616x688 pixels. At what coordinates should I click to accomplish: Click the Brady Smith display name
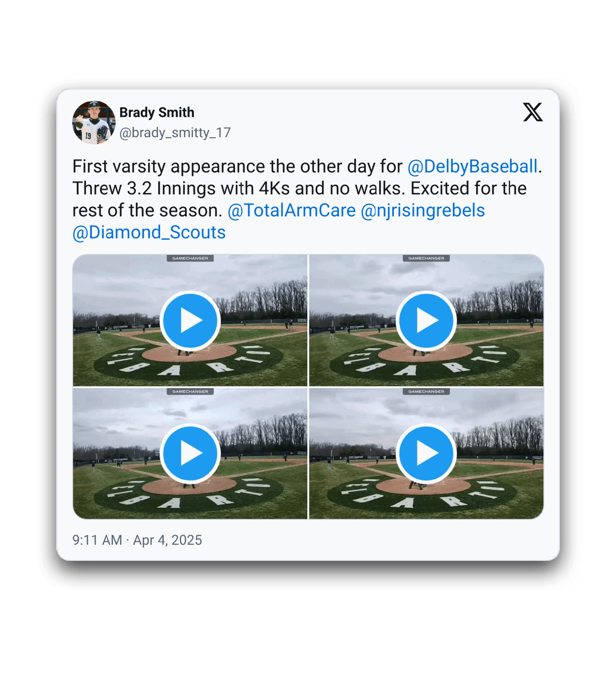(x=157, y=113)
